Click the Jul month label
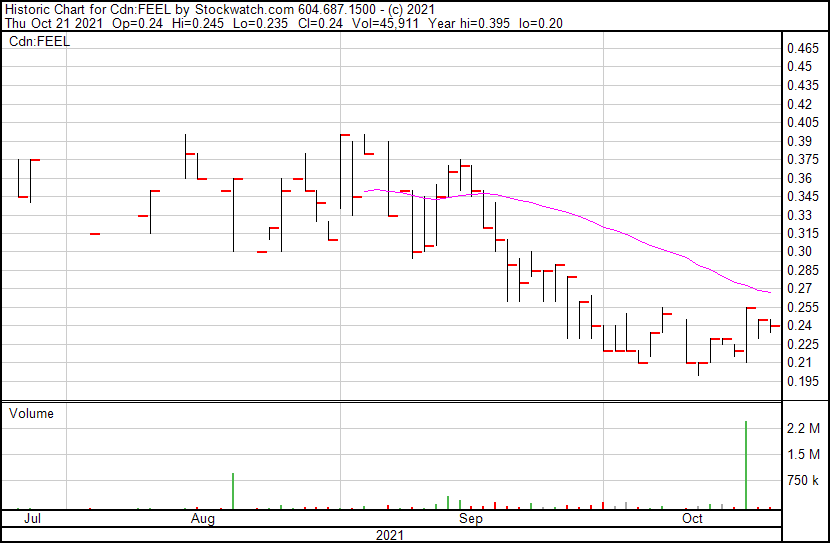The width and height of the screenshot is (830, 543). click(x=32, y=518)
